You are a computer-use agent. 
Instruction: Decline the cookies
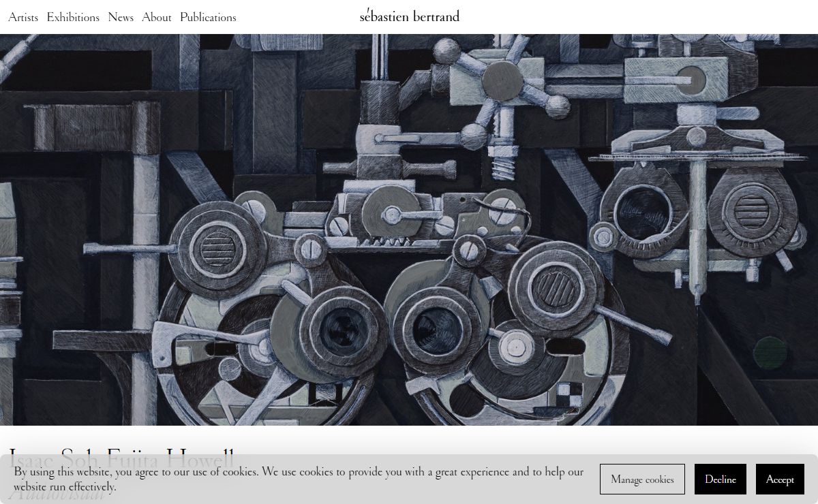tap(721, 479)
